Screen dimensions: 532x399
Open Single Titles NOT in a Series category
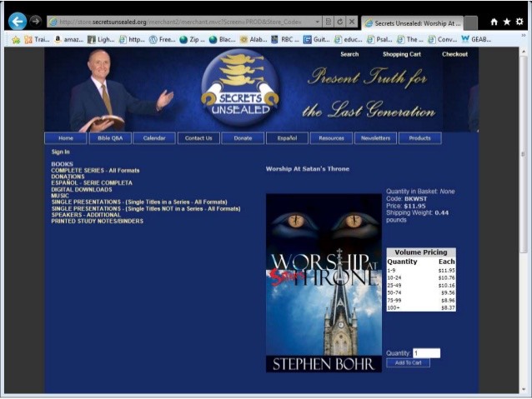click(x=146, y=209)
